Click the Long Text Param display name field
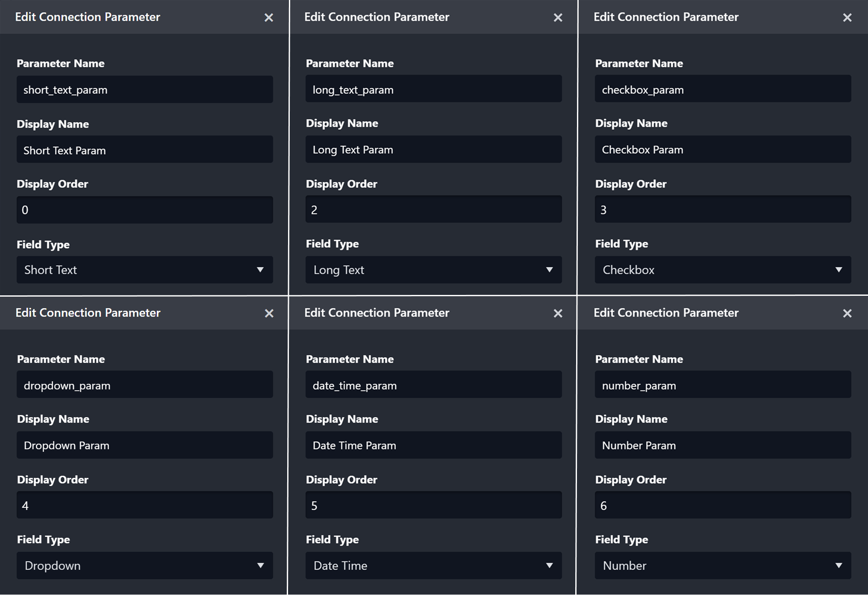The height and width of the screenshot is (595, 868). tap(433, 150)
